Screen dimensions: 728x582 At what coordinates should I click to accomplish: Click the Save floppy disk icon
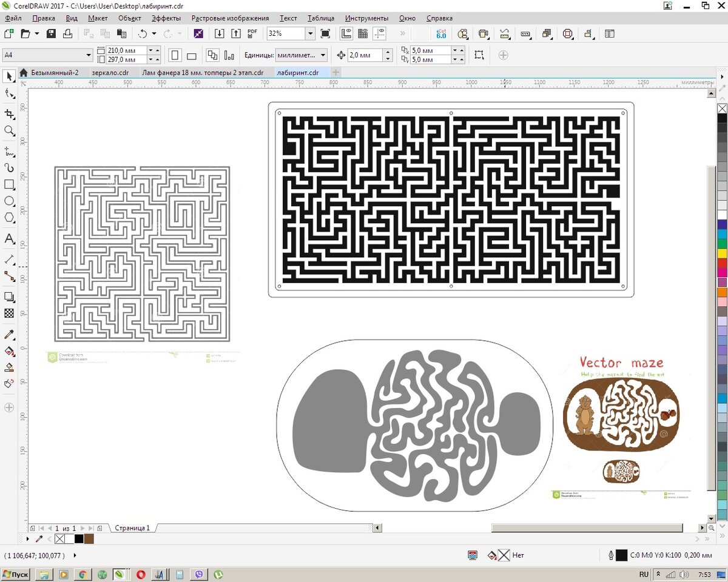[x=52, y=33]
